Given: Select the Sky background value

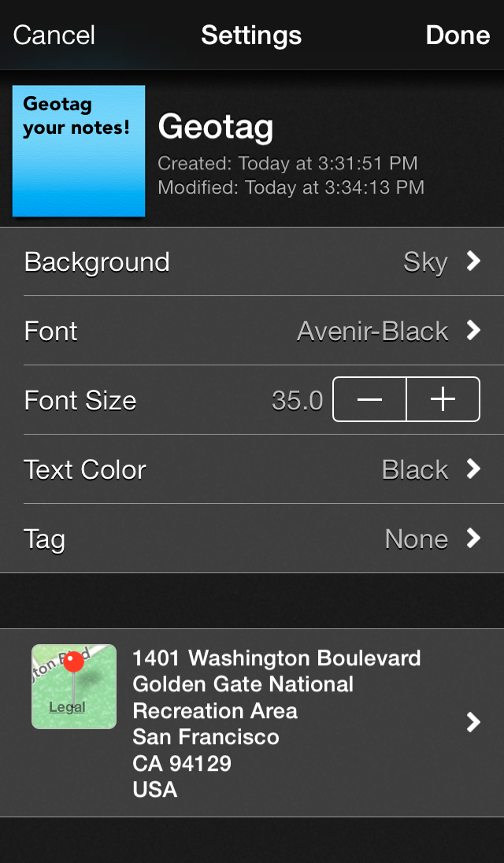Looking at the screenshot, I should coord(425,262).
